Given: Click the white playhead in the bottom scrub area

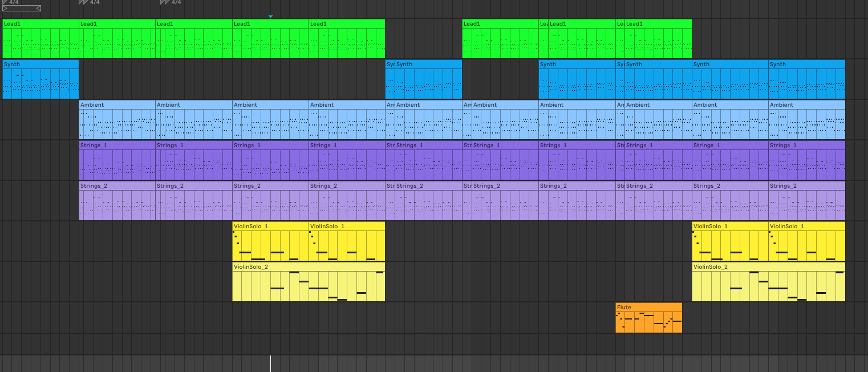Looking at the screenshot, I should 270,363.
